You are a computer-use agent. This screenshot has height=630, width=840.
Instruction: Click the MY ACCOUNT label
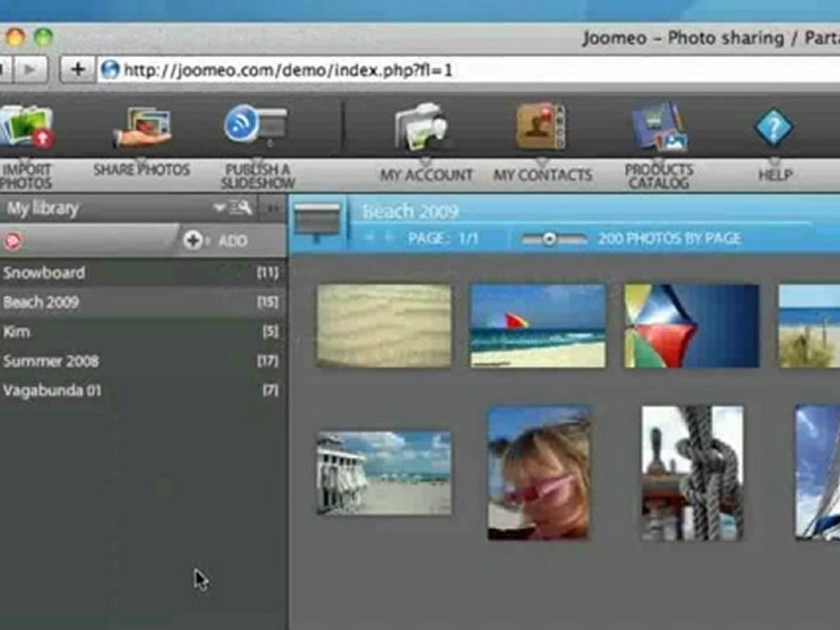click(427, 175)
